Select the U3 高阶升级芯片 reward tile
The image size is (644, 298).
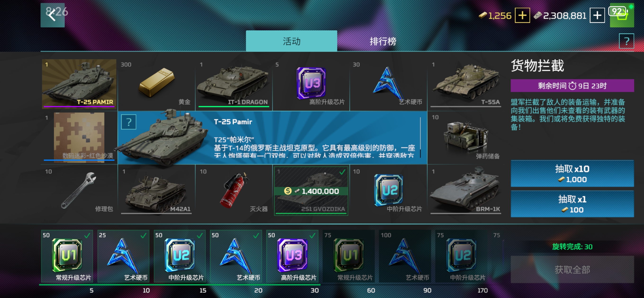coord(311,84)
